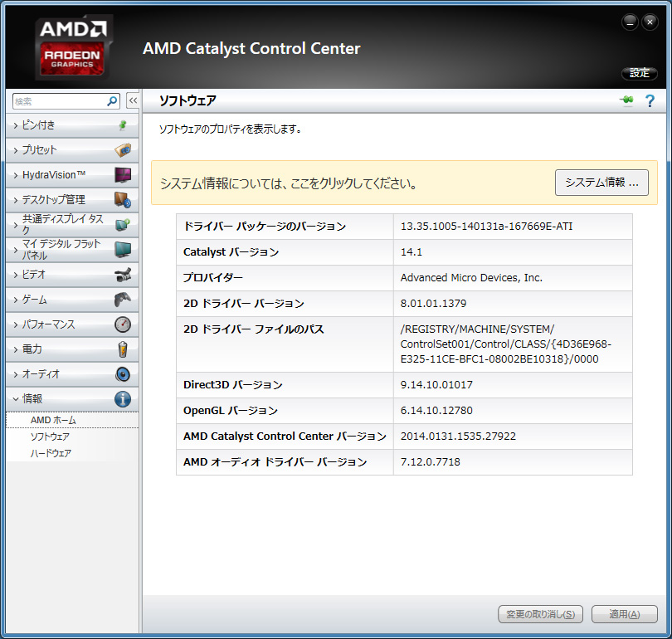Click the performance gauge icon
The width and height of the screenshot is (672, 639).
click(x=122, y=324)
